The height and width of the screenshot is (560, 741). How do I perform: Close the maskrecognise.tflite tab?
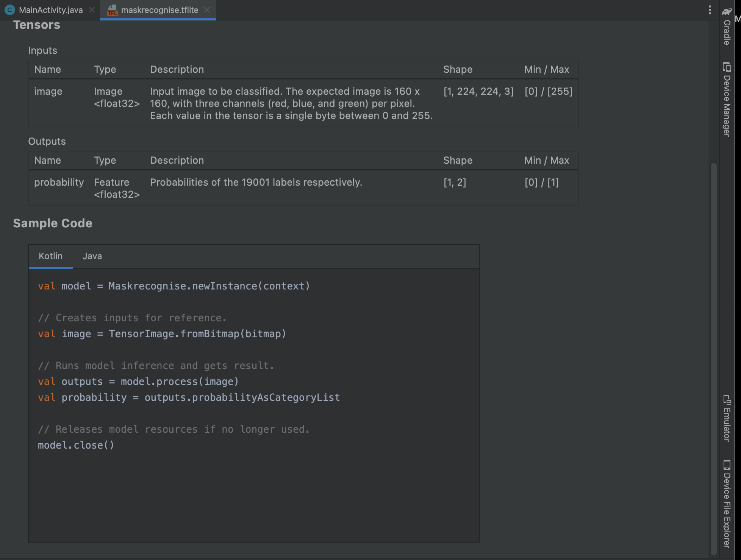click(207, 10)
